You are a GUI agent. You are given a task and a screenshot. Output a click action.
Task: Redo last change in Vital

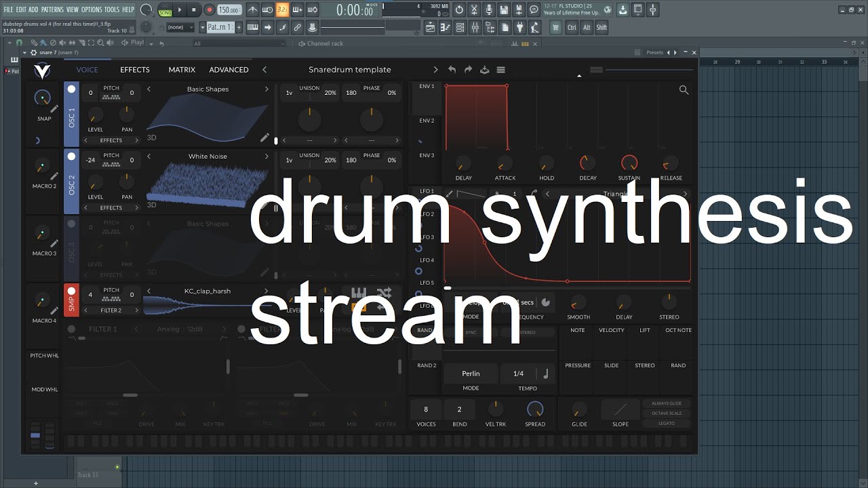point(468,70)
